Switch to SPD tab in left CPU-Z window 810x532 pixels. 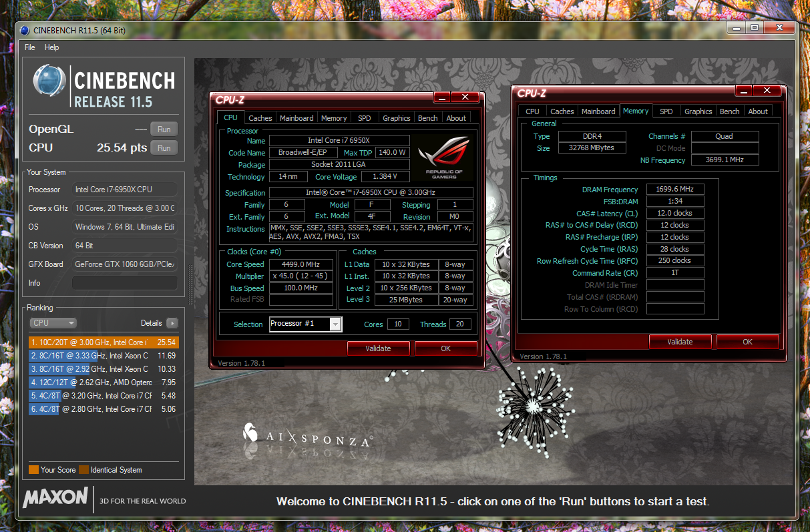click(365, 118)
